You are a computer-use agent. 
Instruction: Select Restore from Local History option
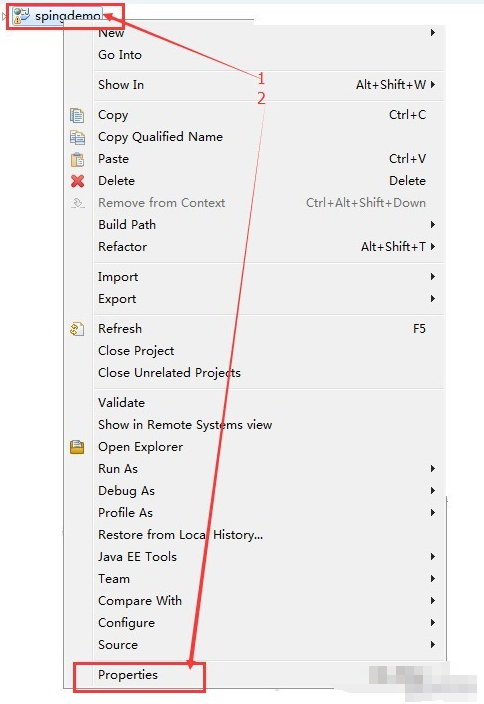[180, 535]
